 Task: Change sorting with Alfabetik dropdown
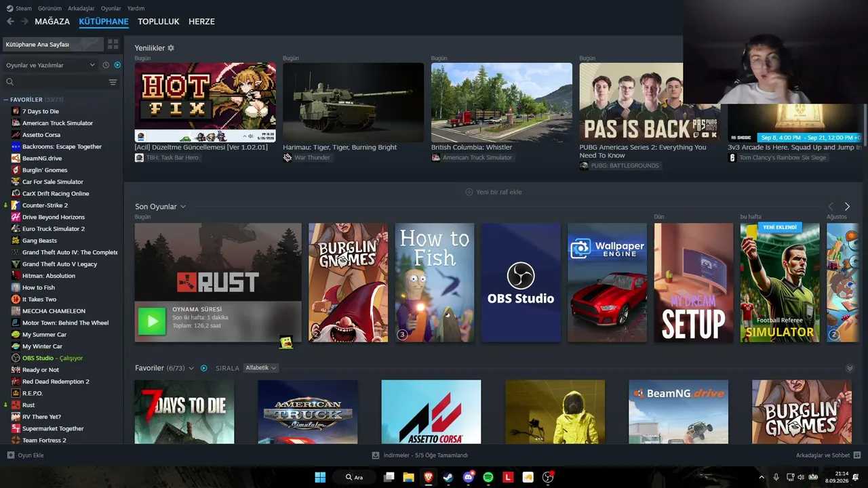pos(261,368)
